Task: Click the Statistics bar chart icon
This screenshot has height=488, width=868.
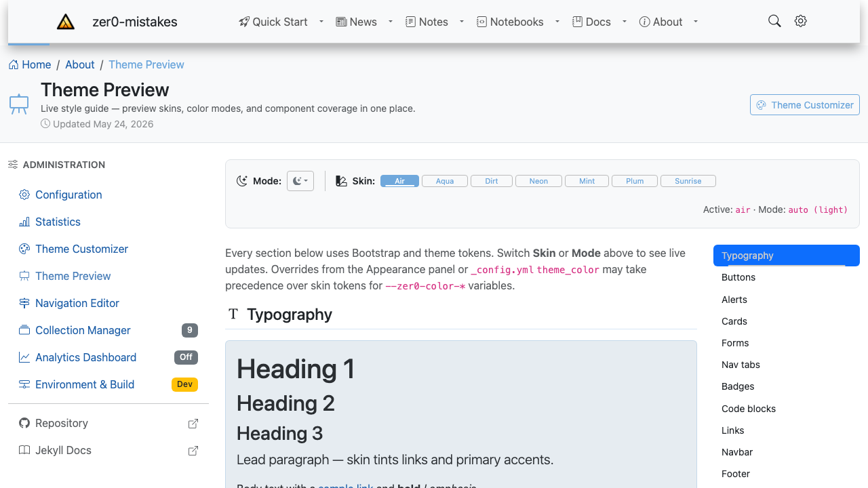Action: click(24, 222)
